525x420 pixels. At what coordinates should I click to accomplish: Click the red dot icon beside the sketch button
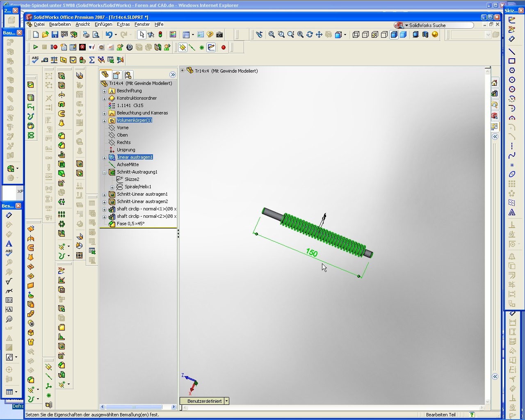[x=224, y=48]
